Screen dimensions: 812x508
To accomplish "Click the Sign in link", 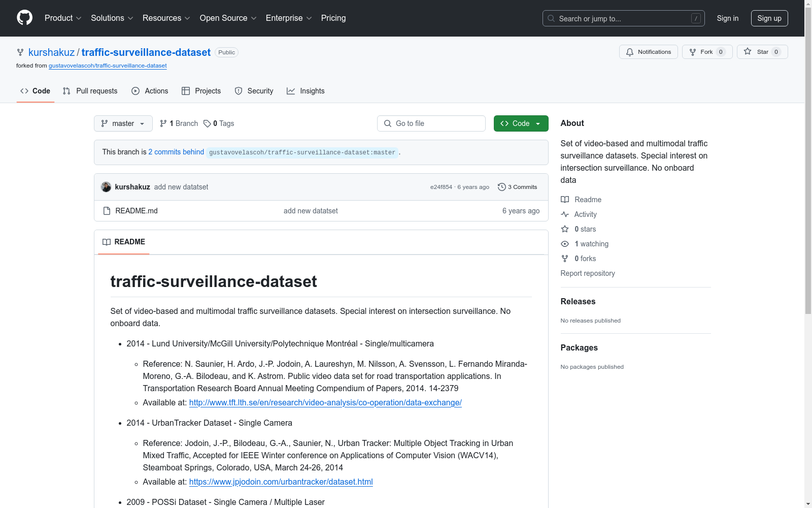I will point(728,18).
